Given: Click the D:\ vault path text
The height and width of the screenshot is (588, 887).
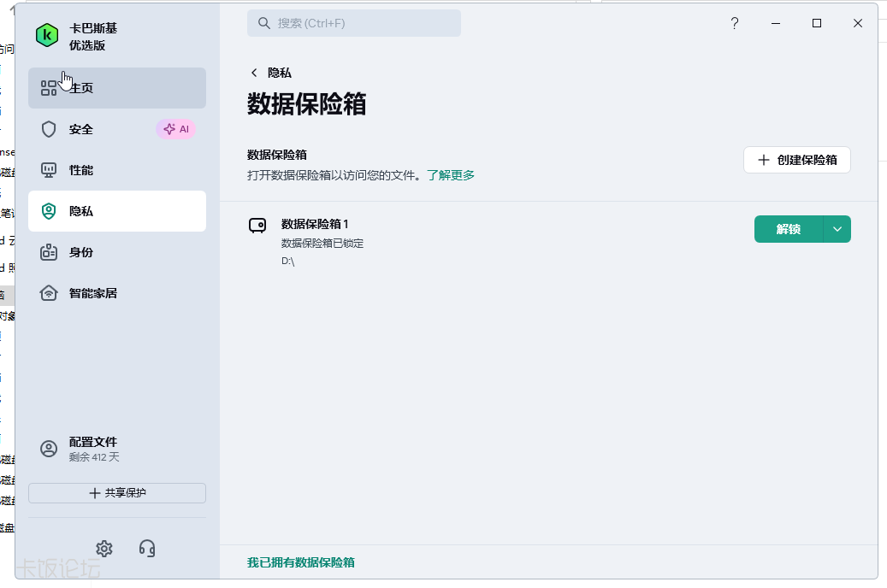Looking at the screenshot, I should tap(288, 262).
